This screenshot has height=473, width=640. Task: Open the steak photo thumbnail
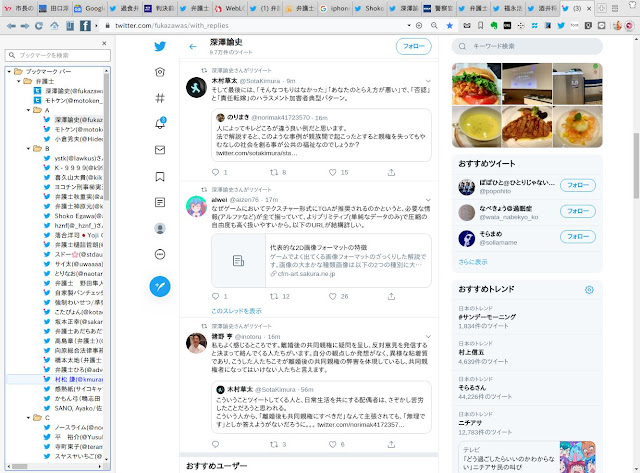[x=527, y=127]
